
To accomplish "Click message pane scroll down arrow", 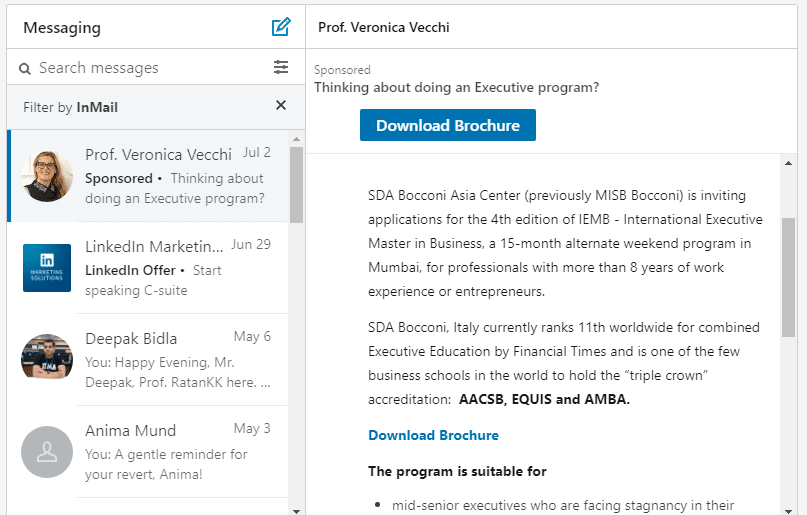I will click(x=788, y=508).
